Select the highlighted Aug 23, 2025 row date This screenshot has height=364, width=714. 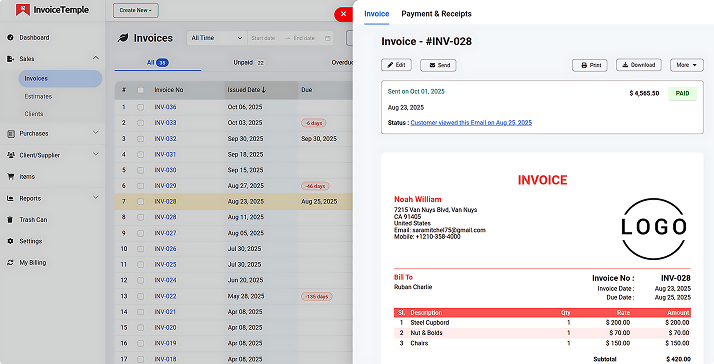[245, 201]
